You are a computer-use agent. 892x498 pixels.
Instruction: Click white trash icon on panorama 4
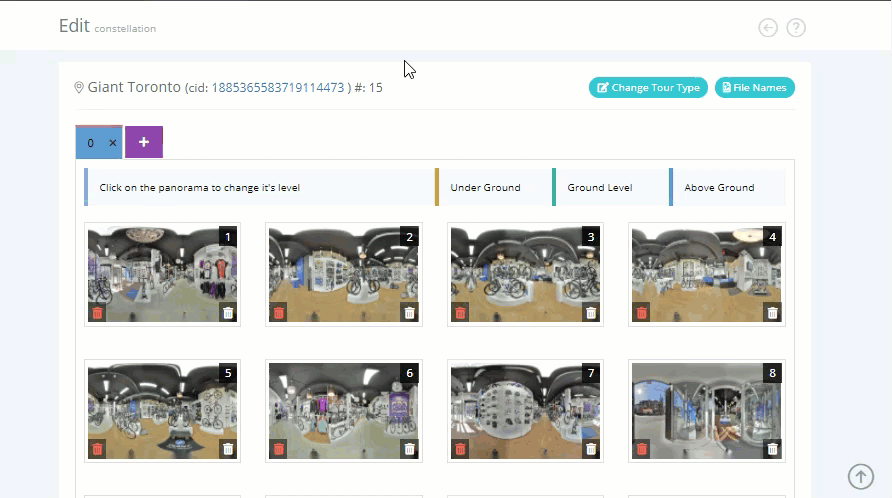click(x=773, y=313)
